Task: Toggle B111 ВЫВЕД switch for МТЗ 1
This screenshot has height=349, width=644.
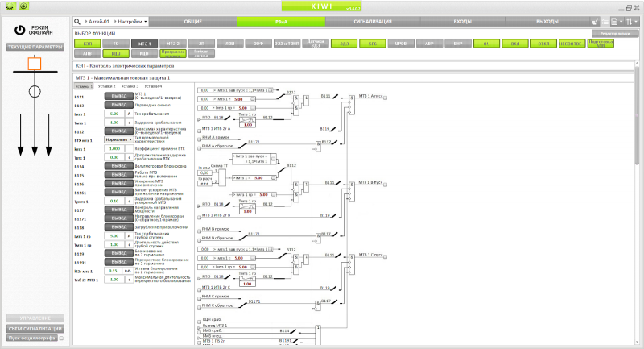Action: click(x=119, y=96)
